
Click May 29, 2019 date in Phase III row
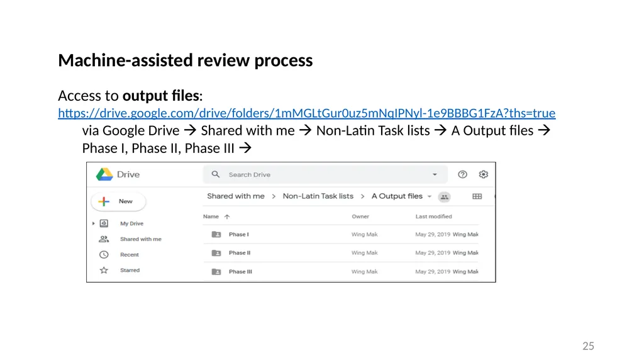(x=433, y=272)
